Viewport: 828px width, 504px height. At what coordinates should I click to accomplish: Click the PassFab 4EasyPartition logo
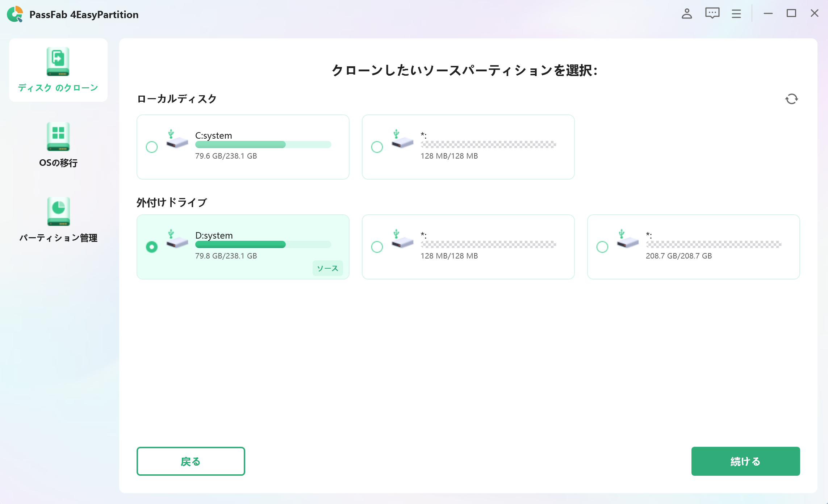pyautogui.click(x=15, y=14)
